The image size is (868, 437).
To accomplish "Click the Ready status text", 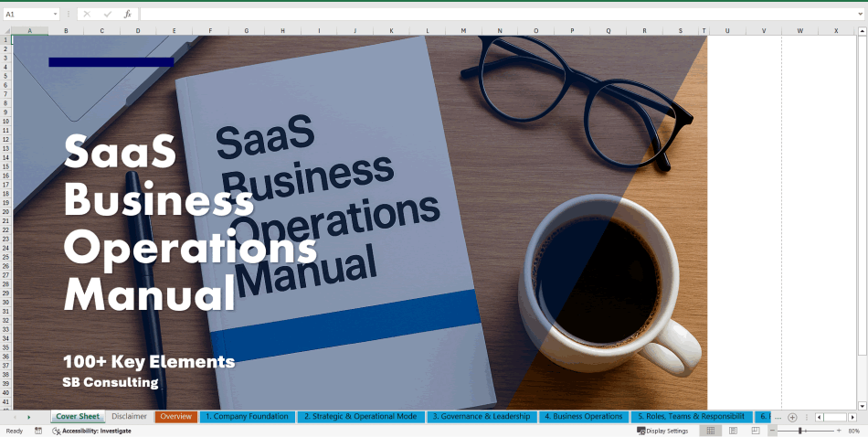I will click(15, 431).
